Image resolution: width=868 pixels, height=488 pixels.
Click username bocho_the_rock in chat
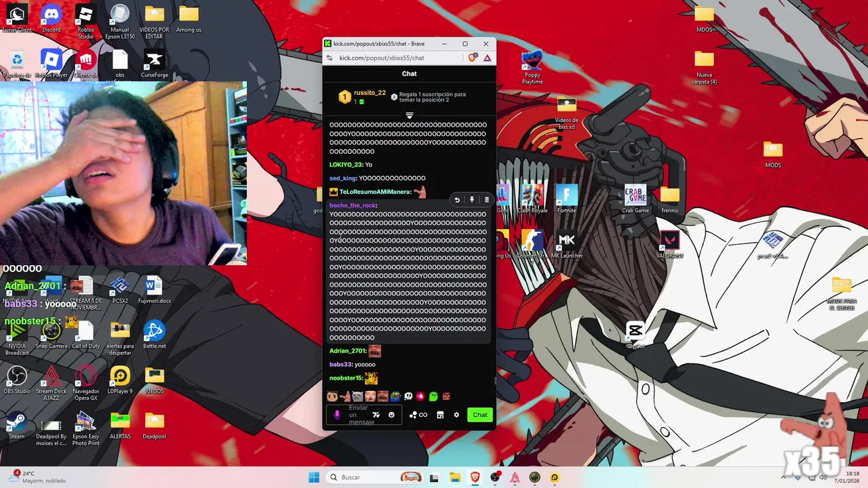tap(353, 205)
